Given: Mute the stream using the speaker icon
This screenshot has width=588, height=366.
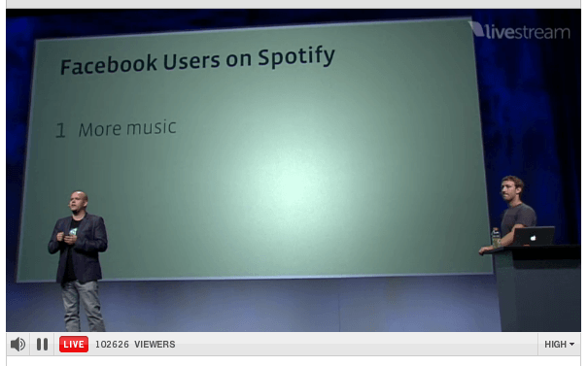Looking at the screenshot, I should click(x=17, y=344).
